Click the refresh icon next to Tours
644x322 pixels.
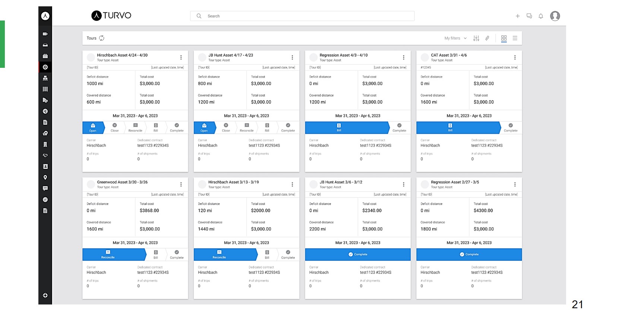point(102,38)
